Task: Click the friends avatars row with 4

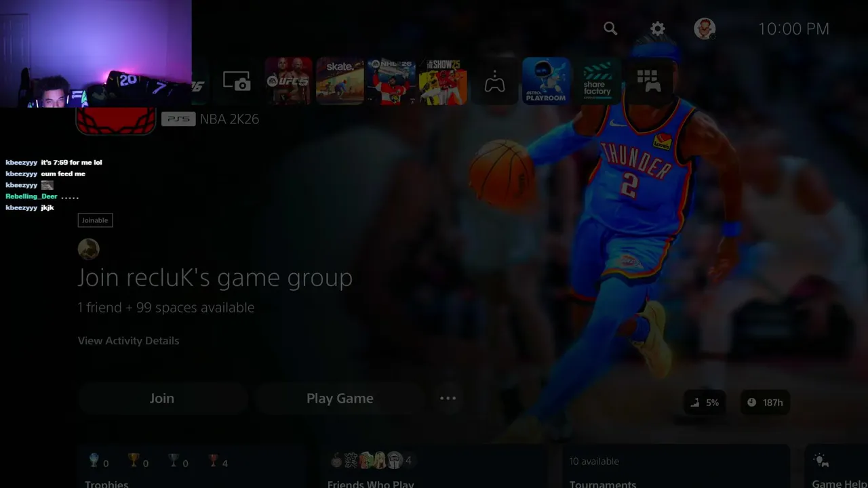Action: coord(370,461)
